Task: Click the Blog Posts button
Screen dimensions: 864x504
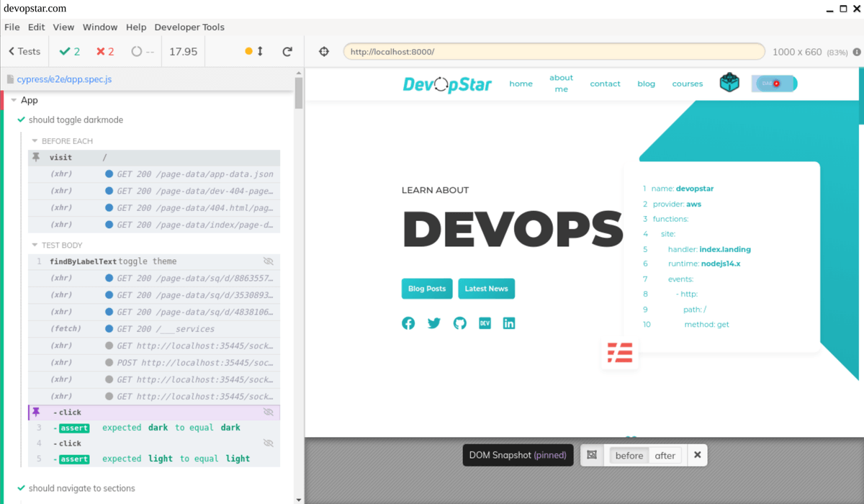Action: tap(427, 288)
